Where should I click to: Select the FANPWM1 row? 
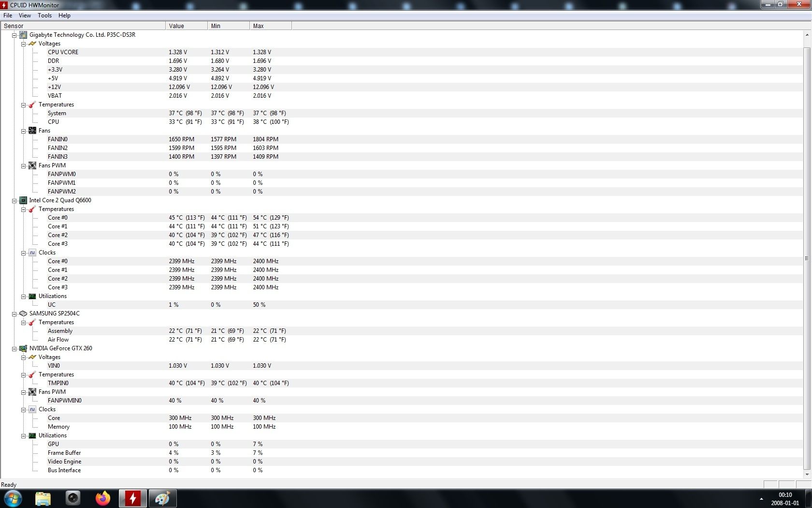tap(401, 183)
